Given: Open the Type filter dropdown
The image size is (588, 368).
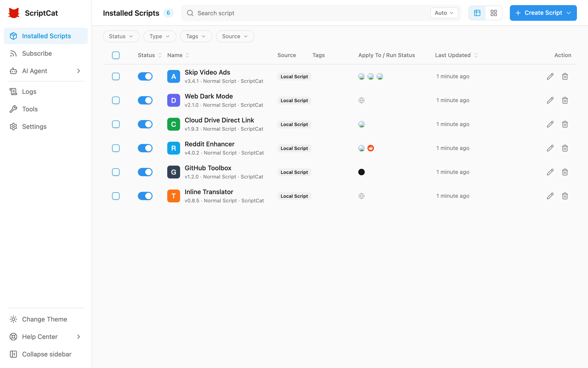Looking at the screenshot, I should click(159, 36).
